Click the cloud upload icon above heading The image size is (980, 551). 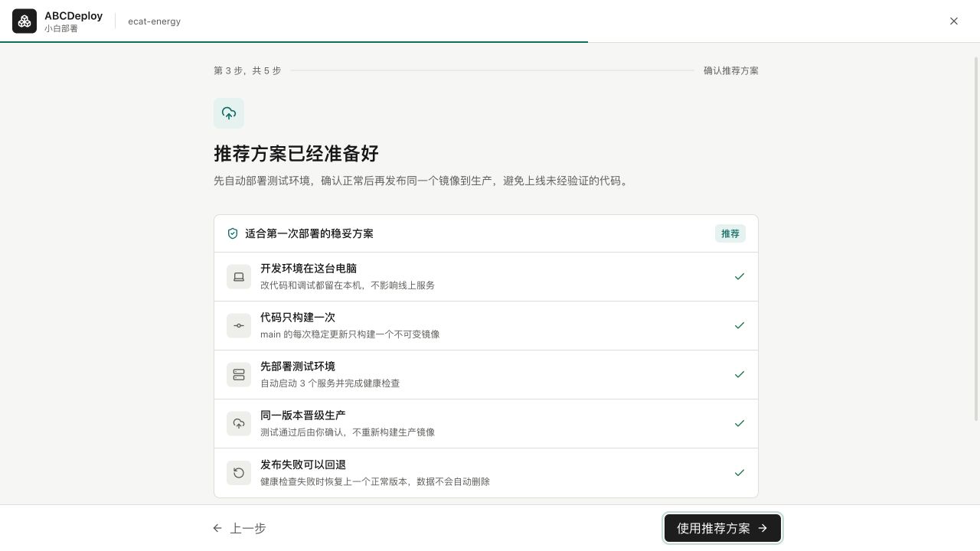coord(229,113)
